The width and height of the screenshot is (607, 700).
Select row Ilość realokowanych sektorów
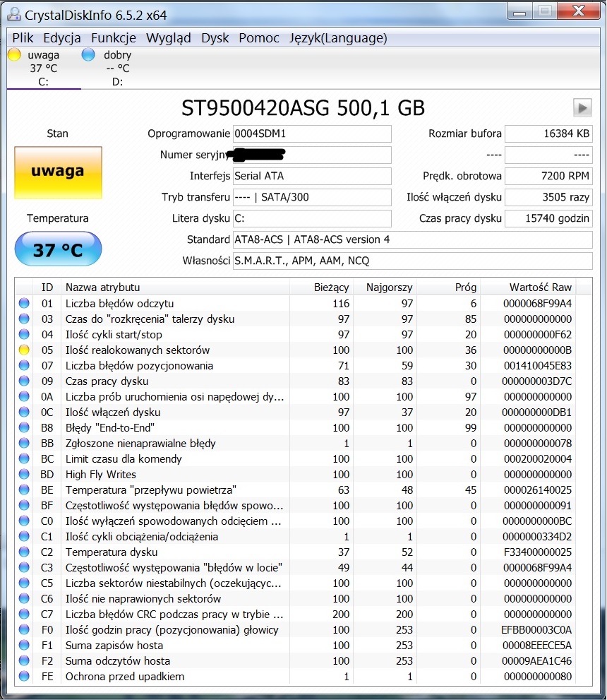pos(303,350)
